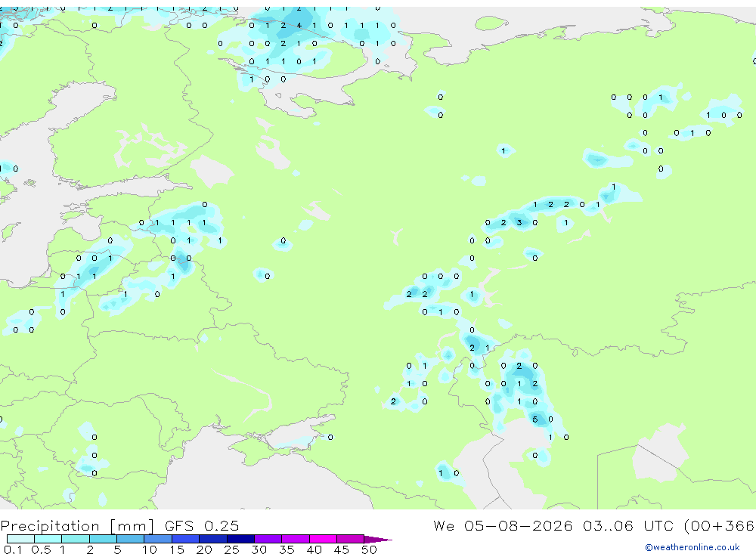This screenshot has height=554, width=756.
Task: Click the legend label '45'
Action: (342, 549)
